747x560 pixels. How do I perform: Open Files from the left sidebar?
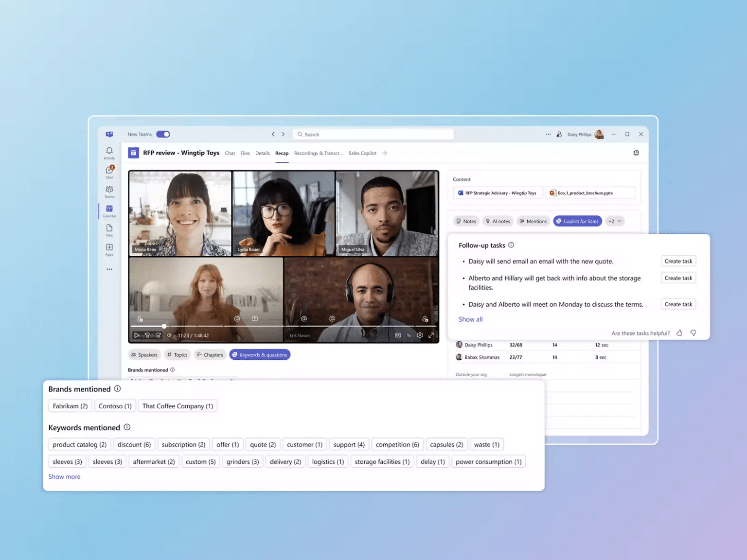(109, 230)
